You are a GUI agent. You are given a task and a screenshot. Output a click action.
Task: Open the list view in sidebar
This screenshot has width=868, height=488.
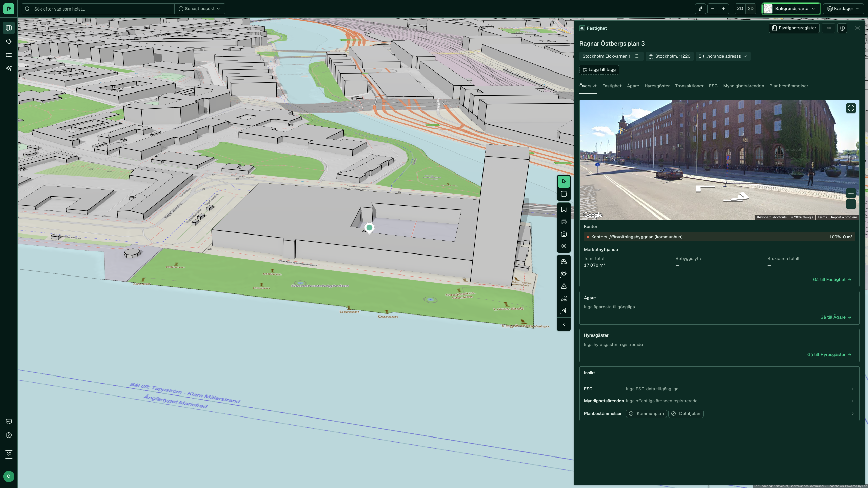click(9, 55)
